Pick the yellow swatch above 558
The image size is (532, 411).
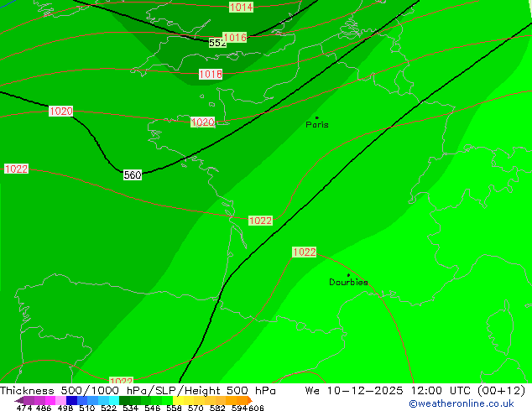coord(178,400)
